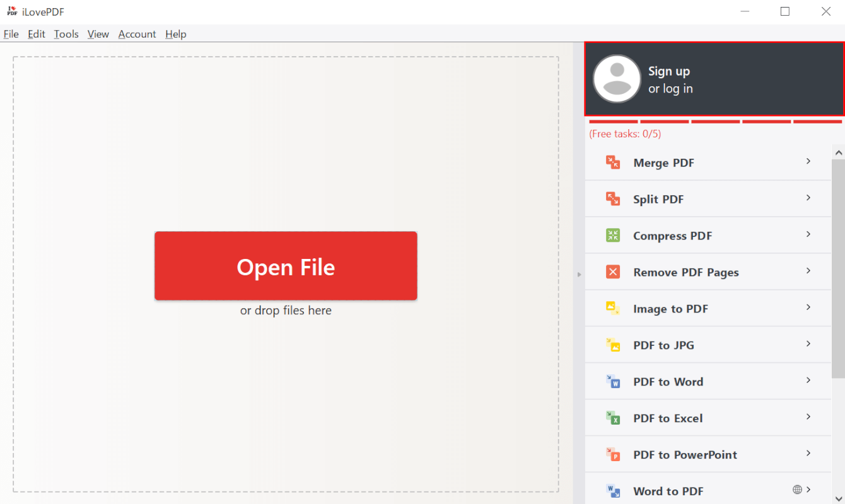Click the Sign up or log in link
This screenshot has height=504, width=845.
670,80
